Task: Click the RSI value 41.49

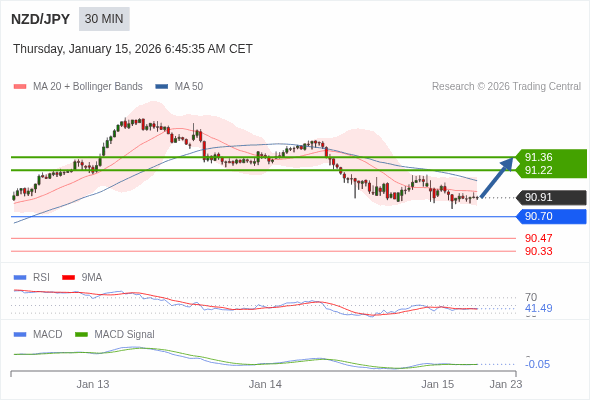Action: (538, 308)
